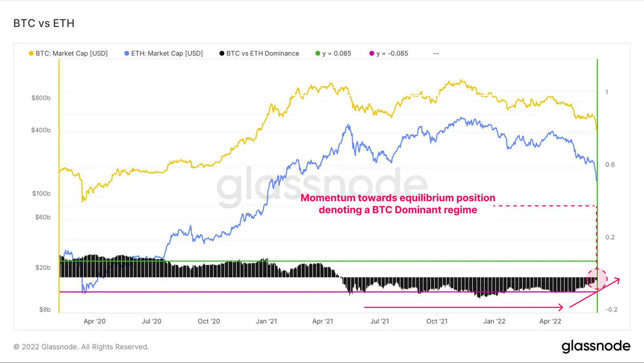Toggle BTC: Market Cap [USD] series label

coord(72,54)
